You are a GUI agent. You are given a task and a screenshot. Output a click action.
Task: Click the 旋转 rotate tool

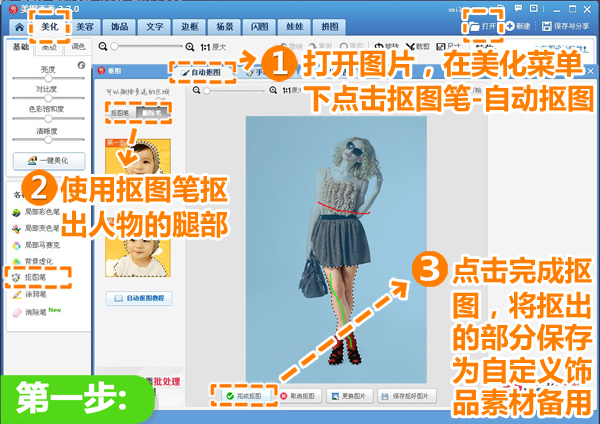coord(386,47)
